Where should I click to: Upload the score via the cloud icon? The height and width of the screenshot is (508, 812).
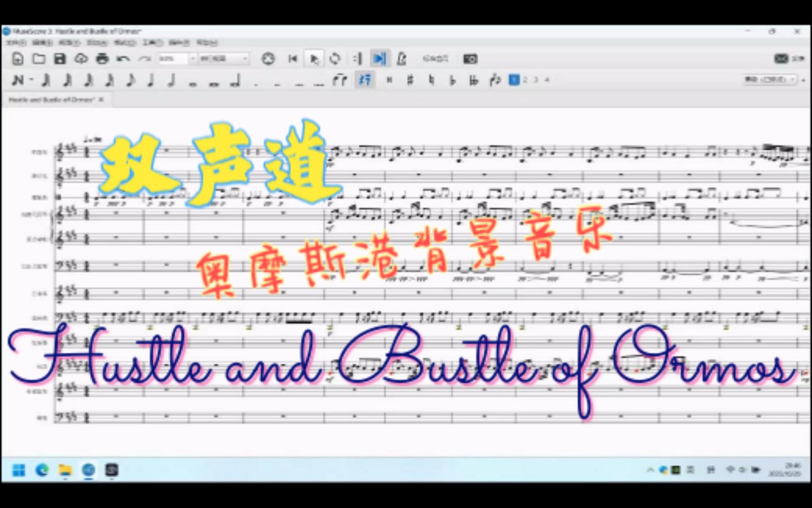81,59
